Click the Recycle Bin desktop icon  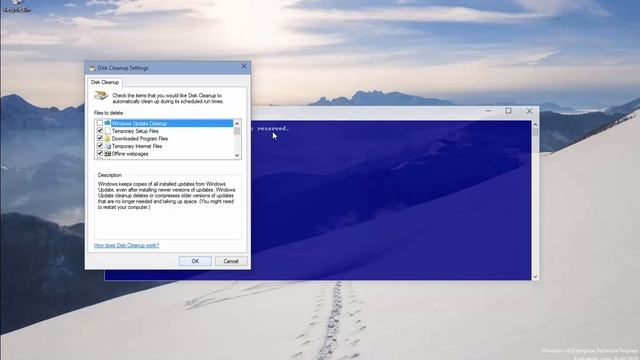click(x=17, y=6)
